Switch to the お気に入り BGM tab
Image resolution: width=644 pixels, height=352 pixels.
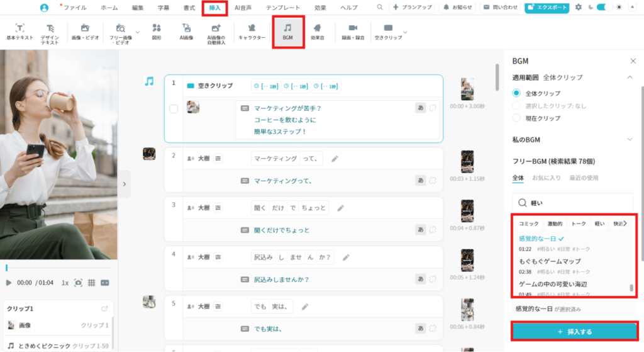pyautogui.click(x=547, y=178)
